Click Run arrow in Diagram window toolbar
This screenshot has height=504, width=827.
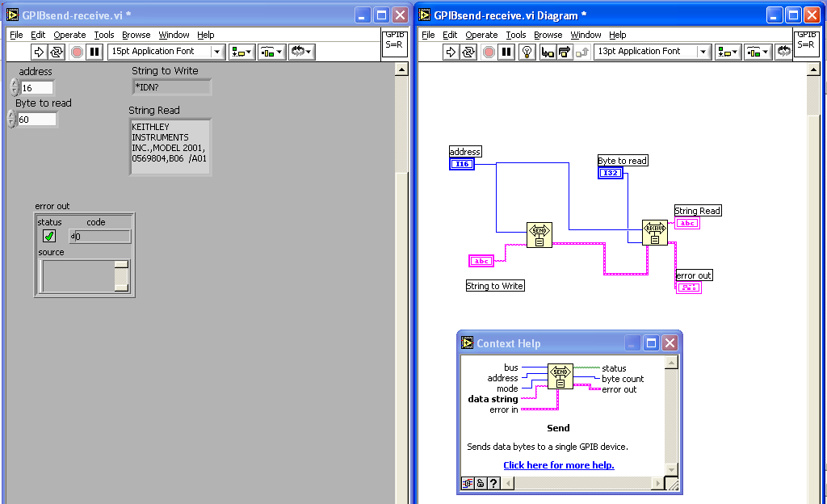[x=451, y=52]
